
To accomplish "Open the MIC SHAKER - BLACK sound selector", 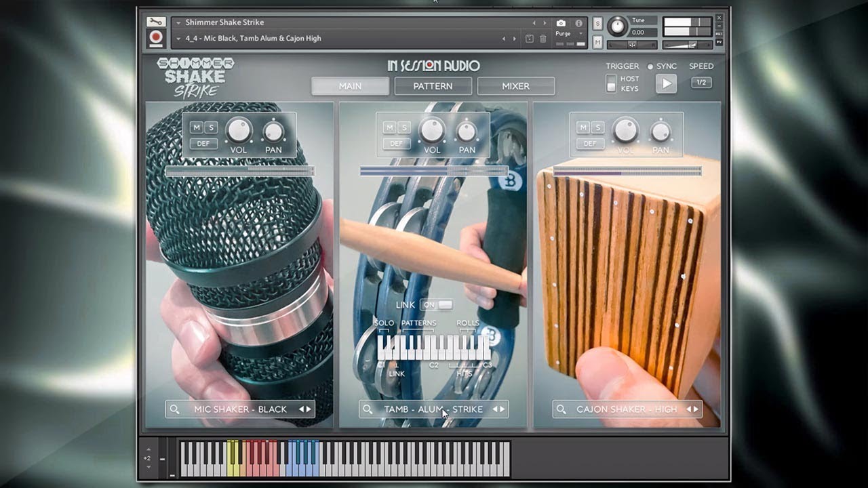I will tap(240, 409).
